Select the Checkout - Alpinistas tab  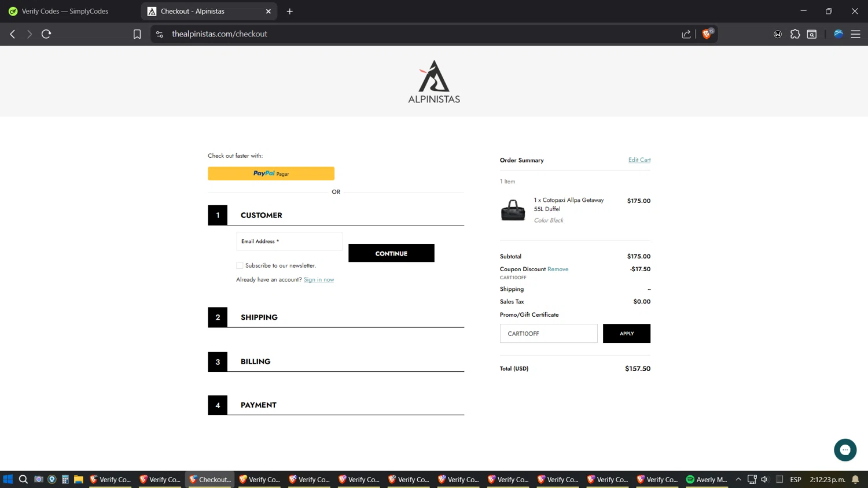(209, 11)
